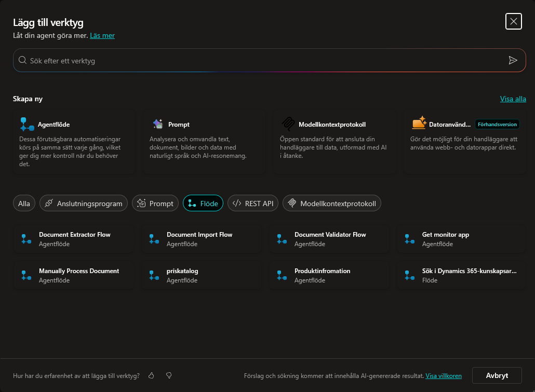Click the Agentflöde card icon under Skapa ny

27,125
